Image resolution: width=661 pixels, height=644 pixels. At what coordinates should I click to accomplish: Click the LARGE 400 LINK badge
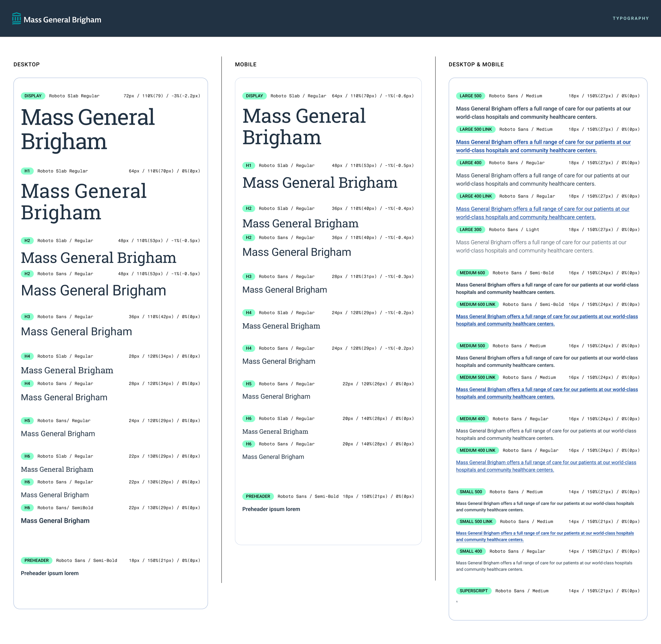[x=476, y=196]
